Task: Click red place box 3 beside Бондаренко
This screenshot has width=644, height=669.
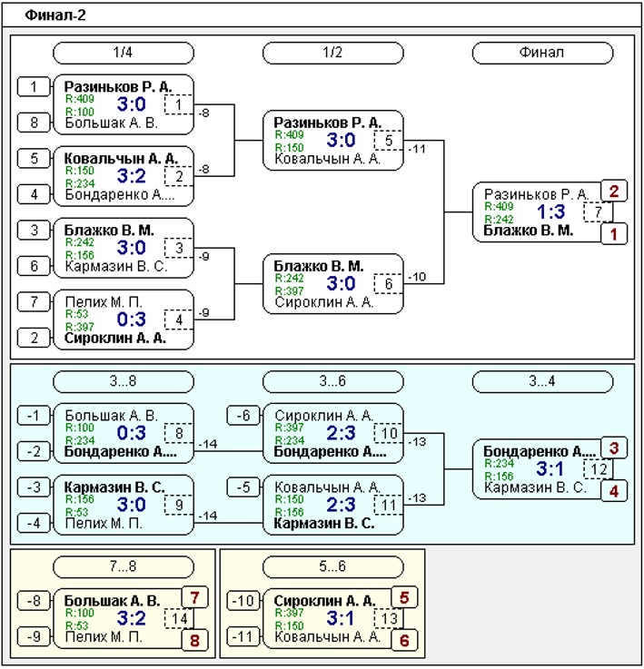Action: 614,448
